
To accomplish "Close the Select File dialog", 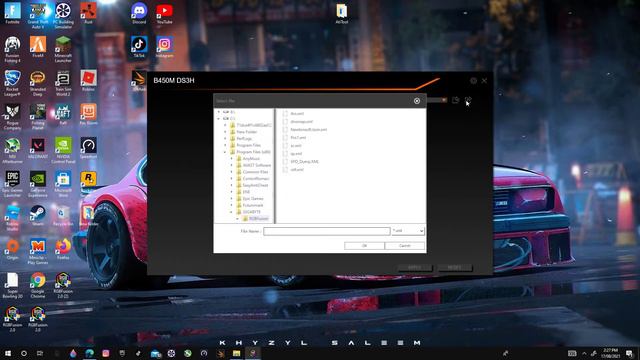I will coord(417,101).
